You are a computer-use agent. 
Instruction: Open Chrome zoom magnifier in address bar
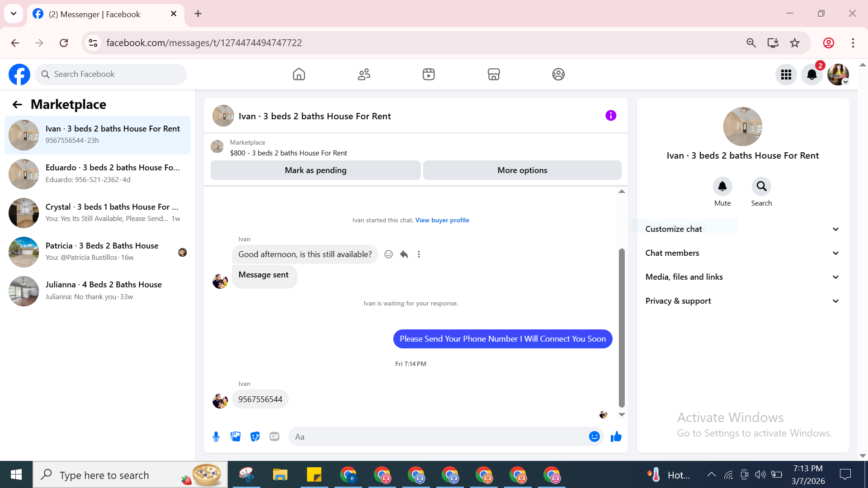tap(751, 43)
